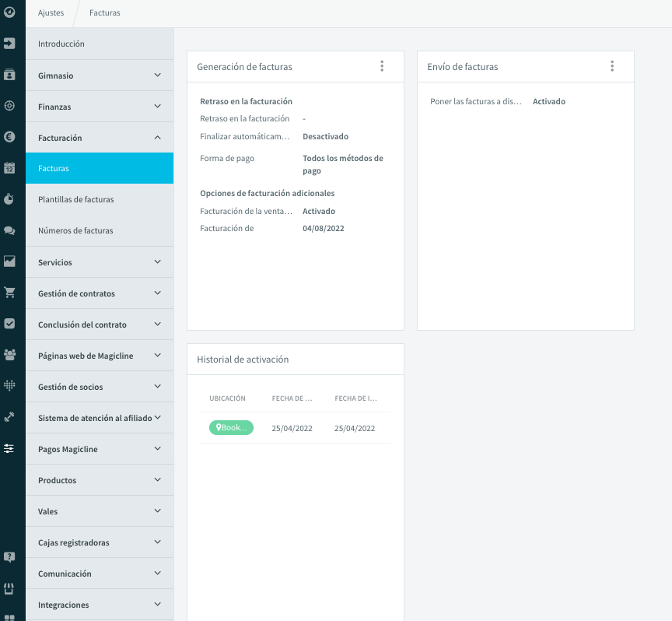This screenshot has width=672, height=621.
Task: Click the stopwatch icon in sidebar
Action: [9, 199]
